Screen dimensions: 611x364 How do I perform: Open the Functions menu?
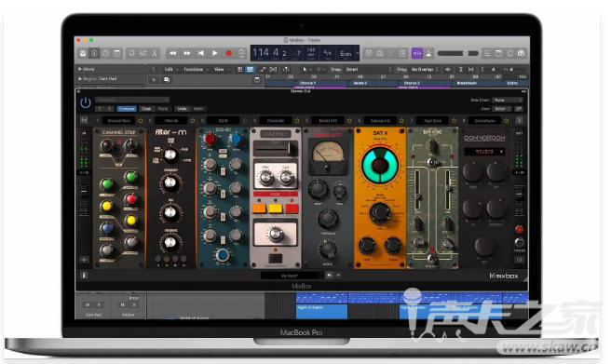click(x=196, y=69)
